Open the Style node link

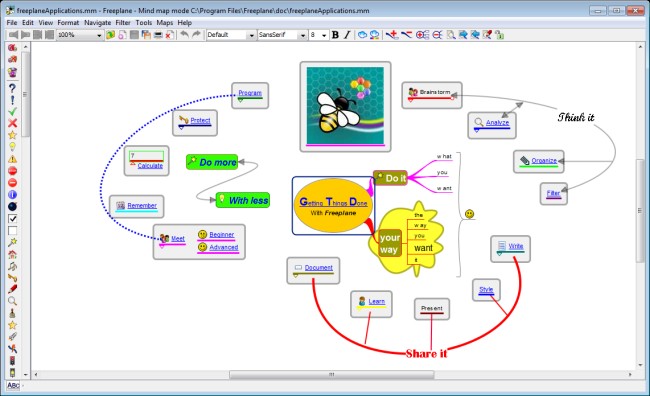click(x=486, y=289)
